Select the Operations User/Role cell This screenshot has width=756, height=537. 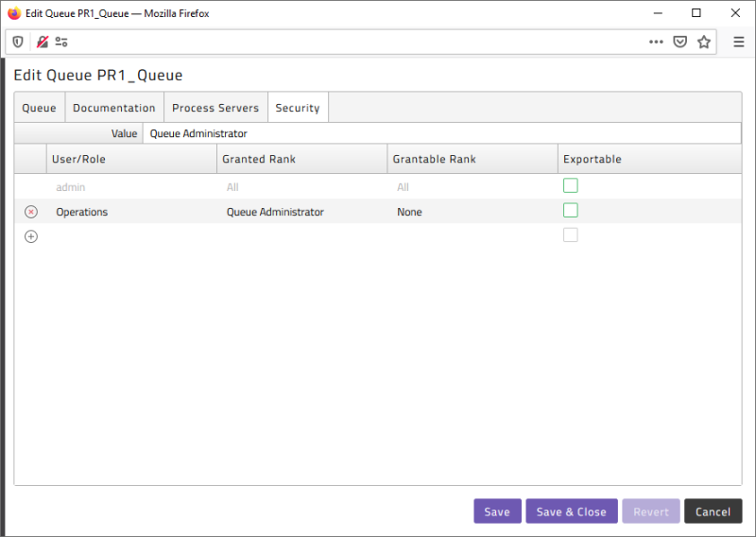click(x=130, y=212)
